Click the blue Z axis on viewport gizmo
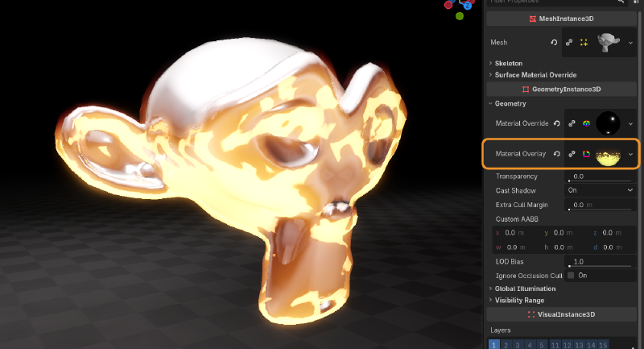 coord(467,6)
